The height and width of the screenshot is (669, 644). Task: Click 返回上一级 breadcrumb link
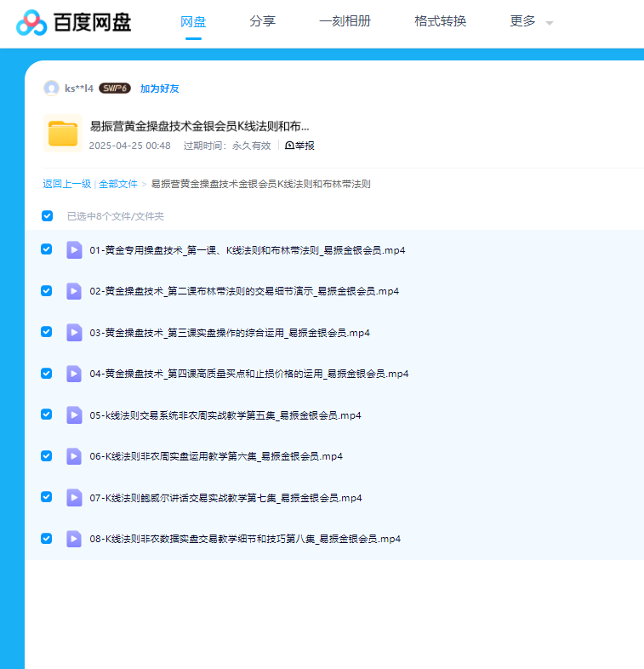(x=67, y=184)
